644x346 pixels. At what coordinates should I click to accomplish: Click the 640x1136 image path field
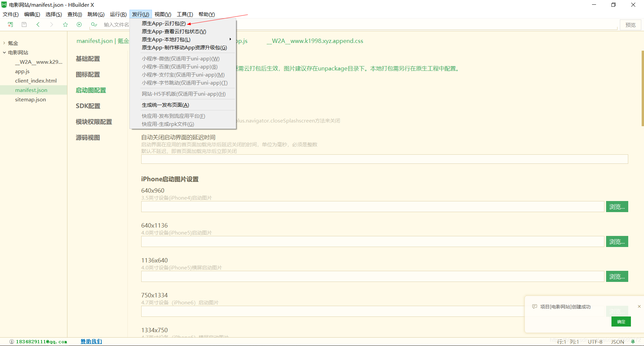(373, 242)
